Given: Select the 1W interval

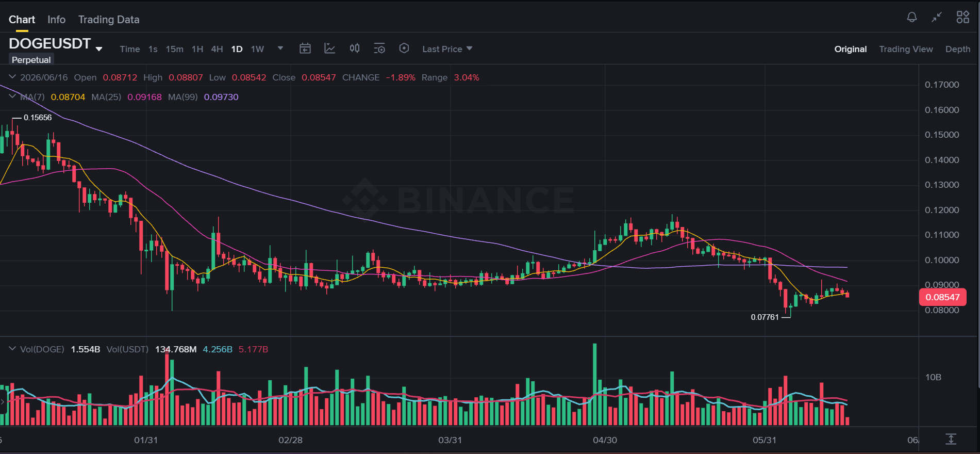Looking at the screenshot, I should click(257, 49).
